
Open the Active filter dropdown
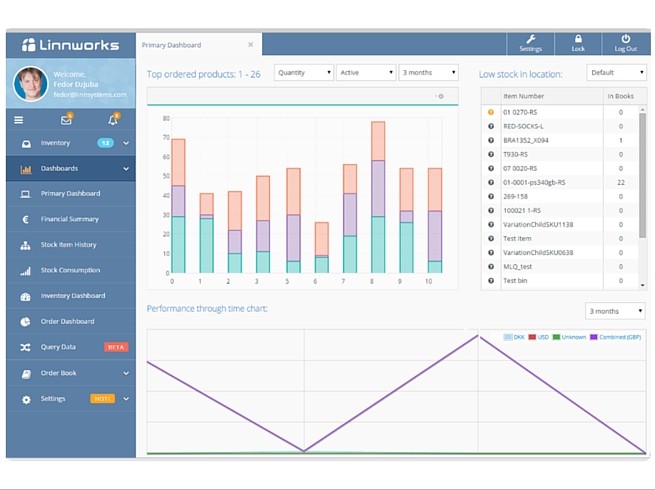pos(365,73)
